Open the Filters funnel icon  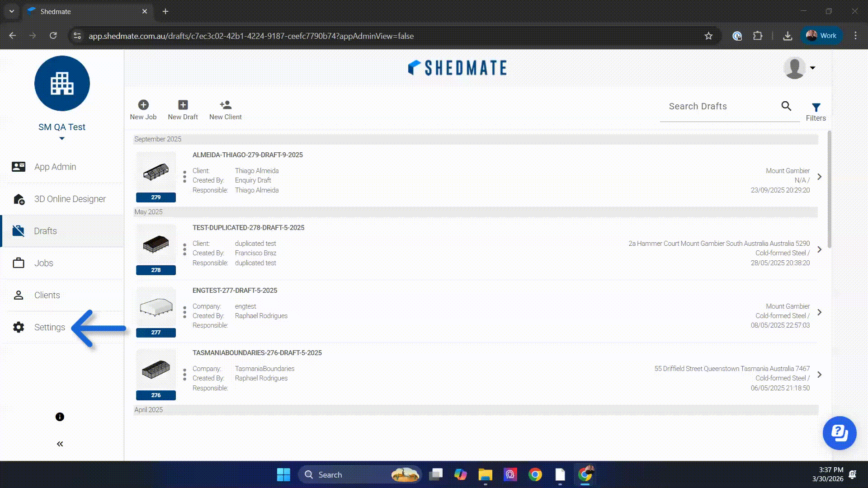point(816,108)
